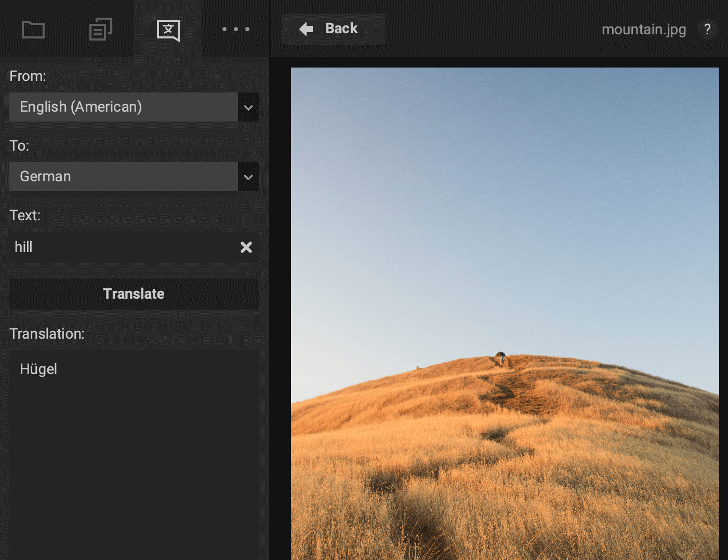Expand the From language chevron arrow
The width and height of the screenshot is (728, 560).
pyautogui.click(x=248, y=108)
